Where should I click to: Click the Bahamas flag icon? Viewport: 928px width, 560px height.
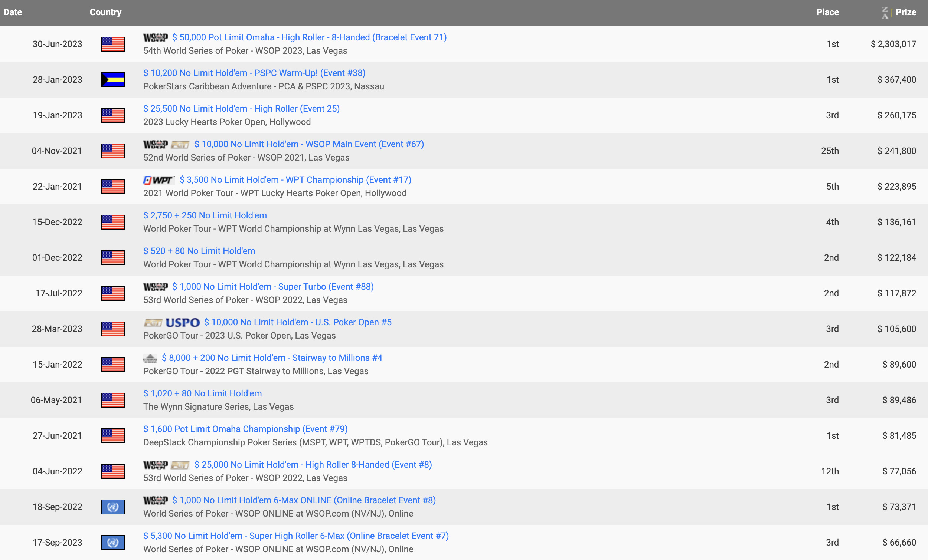click(112, 80)
